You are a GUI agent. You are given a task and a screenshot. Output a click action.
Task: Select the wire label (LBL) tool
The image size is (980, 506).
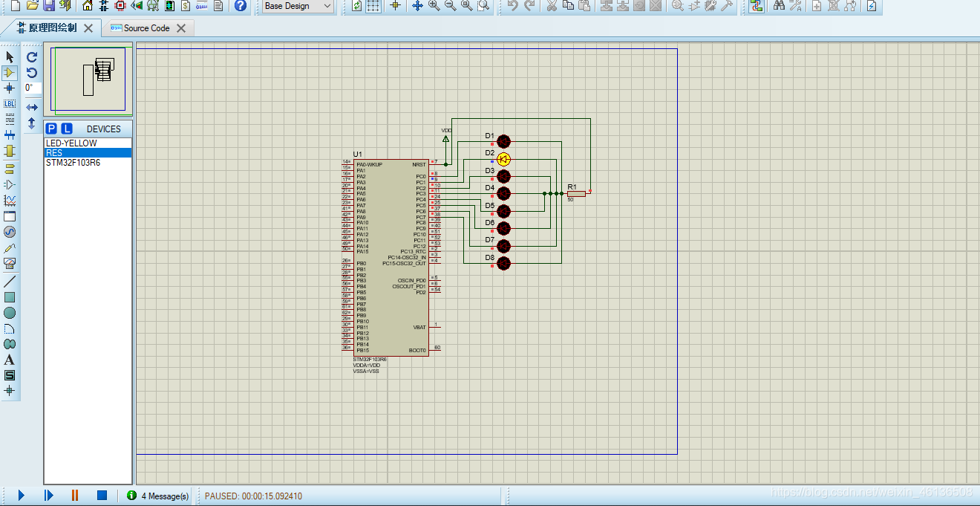click(10, 104)
